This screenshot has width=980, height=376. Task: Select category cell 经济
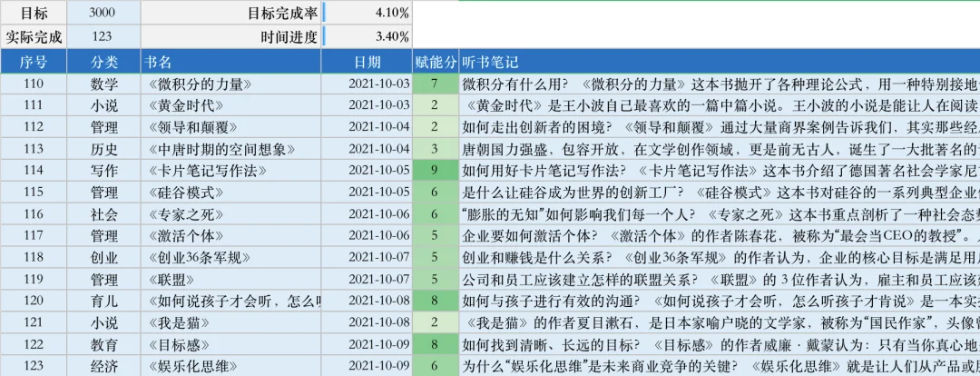click(x=103, y=367)
